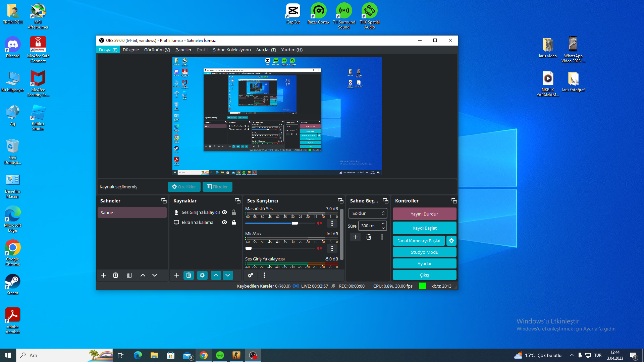
Task: Open the Sahne Koleksiyonu menu
Action: [x=231, y=50]
